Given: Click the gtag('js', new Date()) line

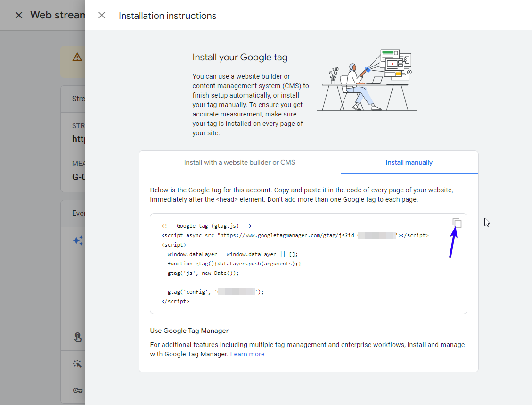Looking at the screenshot, I should click(203, 273).
